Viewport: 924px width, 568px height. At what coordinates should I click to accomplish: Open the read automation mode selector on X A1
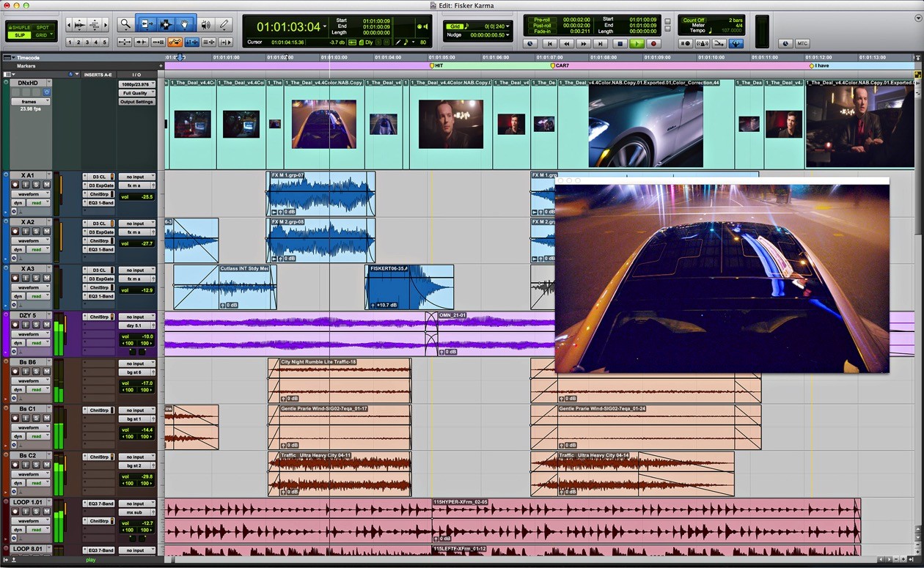(38, 202)
